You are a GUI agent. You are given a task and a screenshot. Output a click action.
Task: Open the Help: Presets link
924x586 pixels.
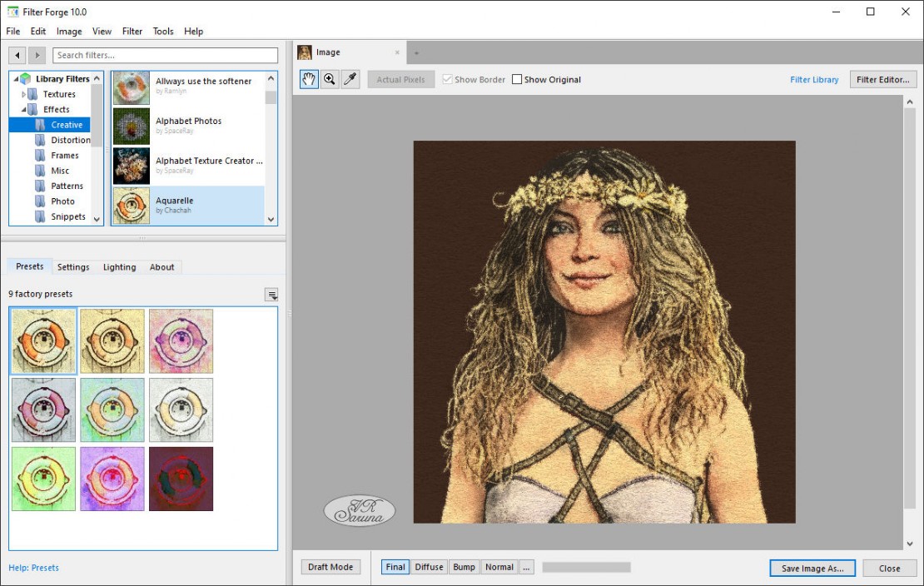pyautogui.click(x=33, y=568)
